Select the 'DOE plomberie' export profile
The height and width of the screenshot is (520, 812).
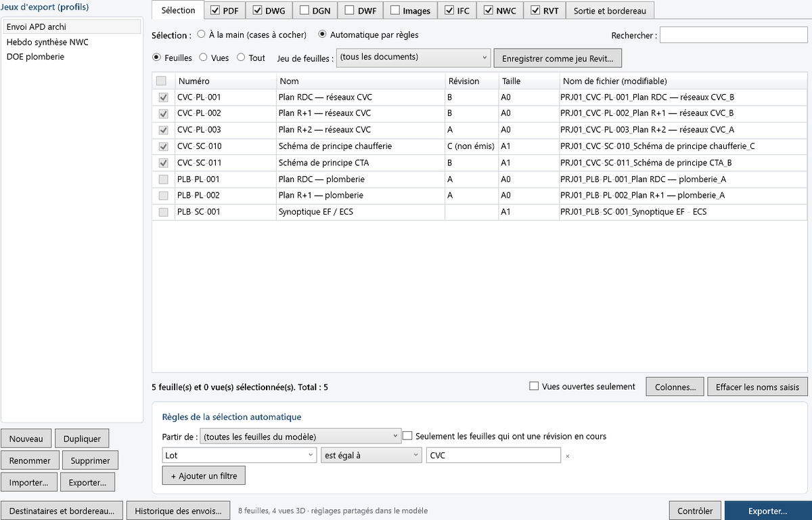(71, 57)
